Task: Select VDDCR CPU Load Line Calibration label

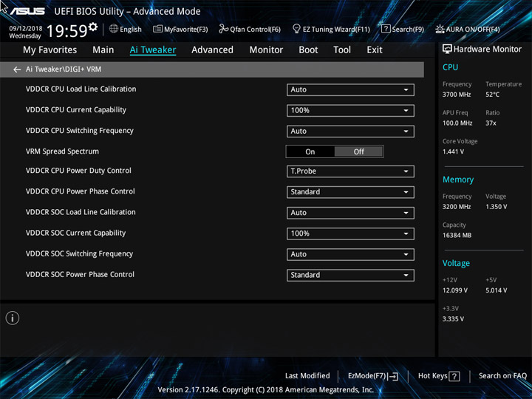Action: [x=81, y=89]
